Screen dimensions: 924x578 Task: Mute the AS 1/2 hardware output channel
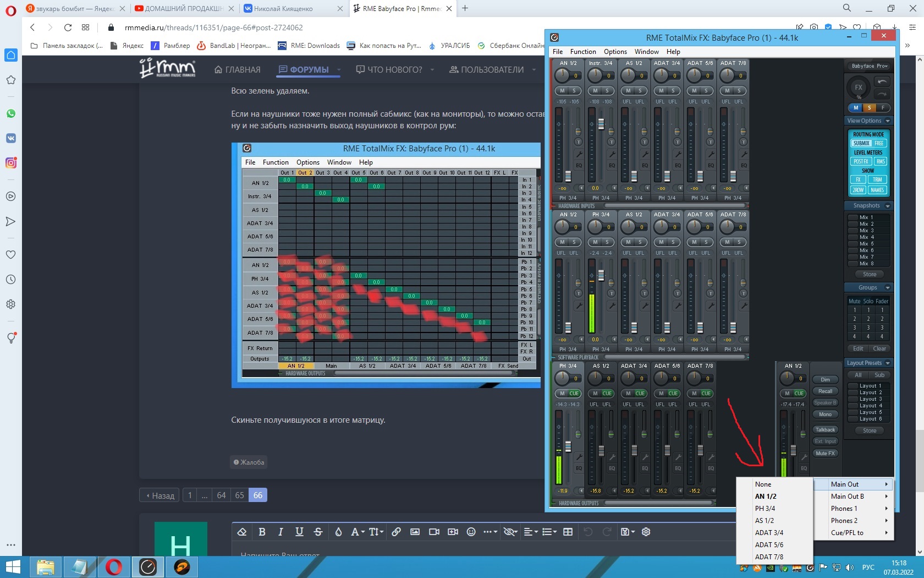pos(595,394)
